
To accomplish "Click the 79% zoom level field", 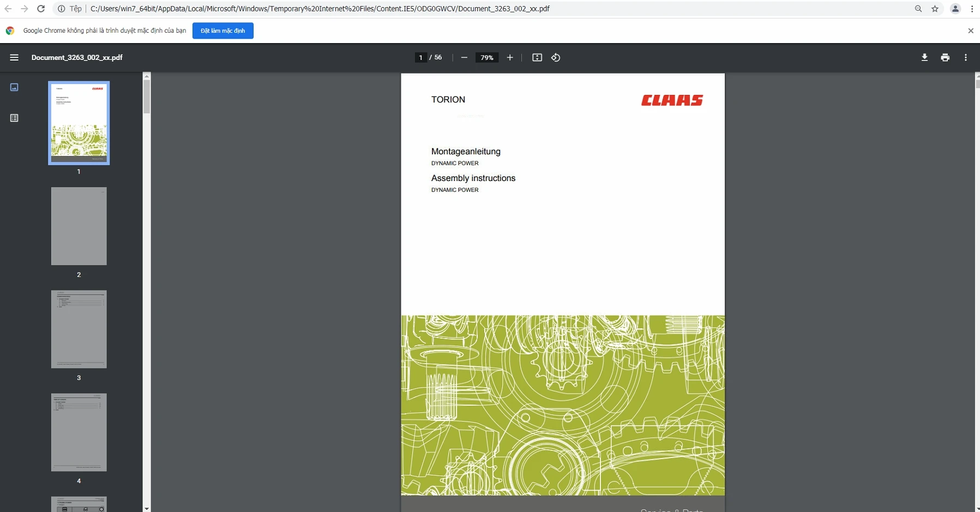I will coord(487,57).
